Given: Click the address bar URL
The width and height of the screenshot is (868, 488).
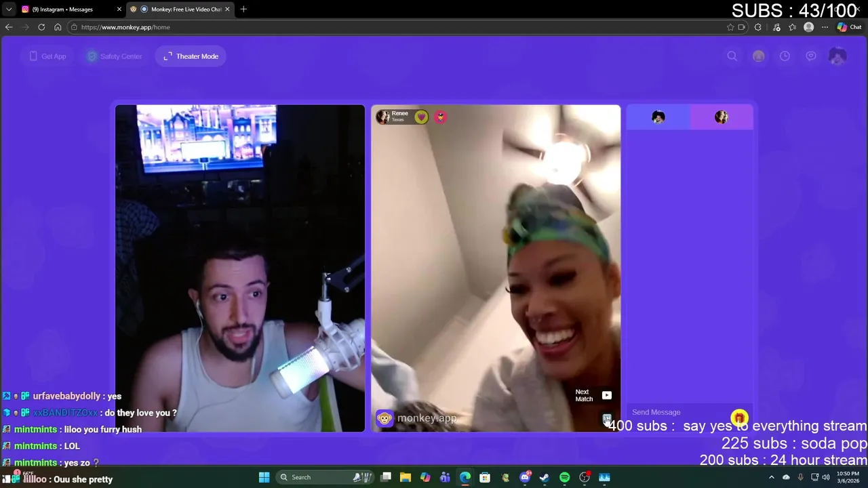Looking at the screenshot, I should [x=125, y=27].
